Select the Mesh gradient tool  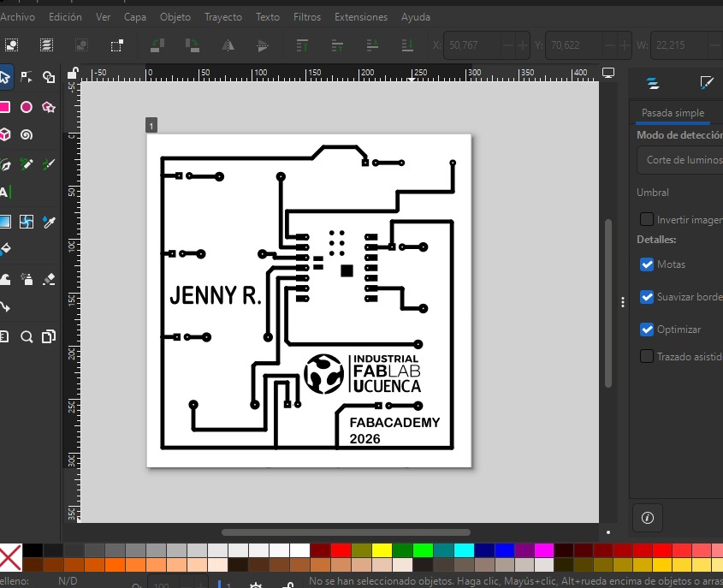pyautogui.click(x=27, y=222)
